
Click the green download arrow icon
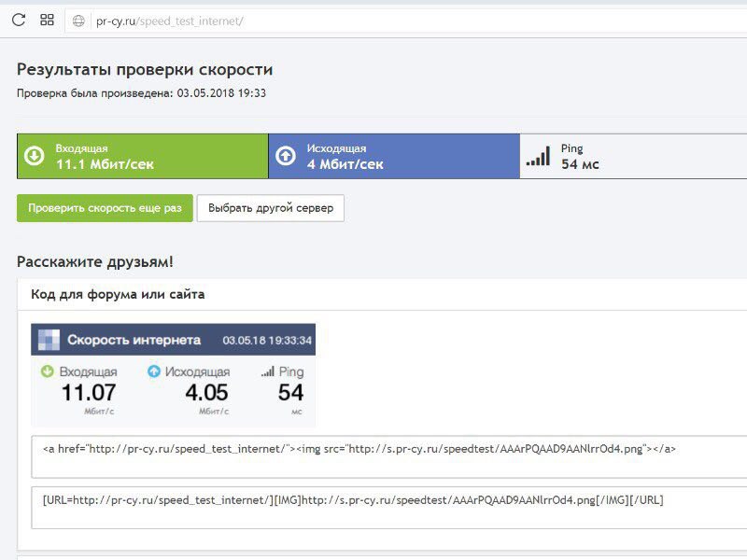[x=35, y=156]
